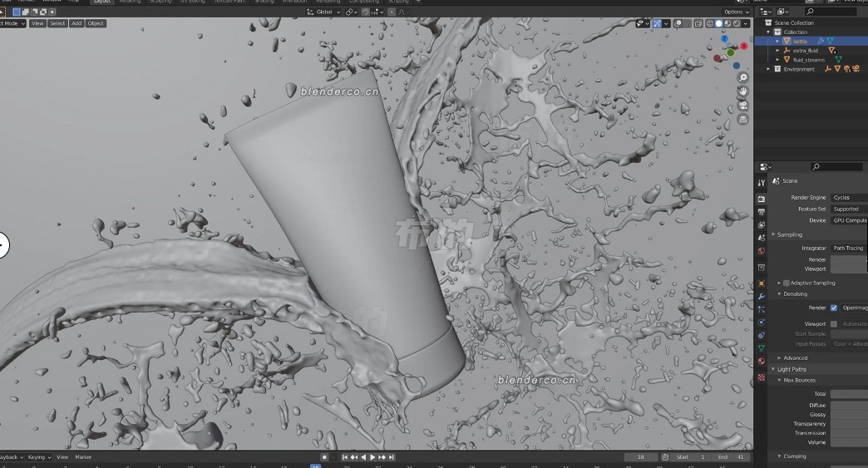
Task: Open the Tool settings properties tab
Action: [x=761, y=183]
